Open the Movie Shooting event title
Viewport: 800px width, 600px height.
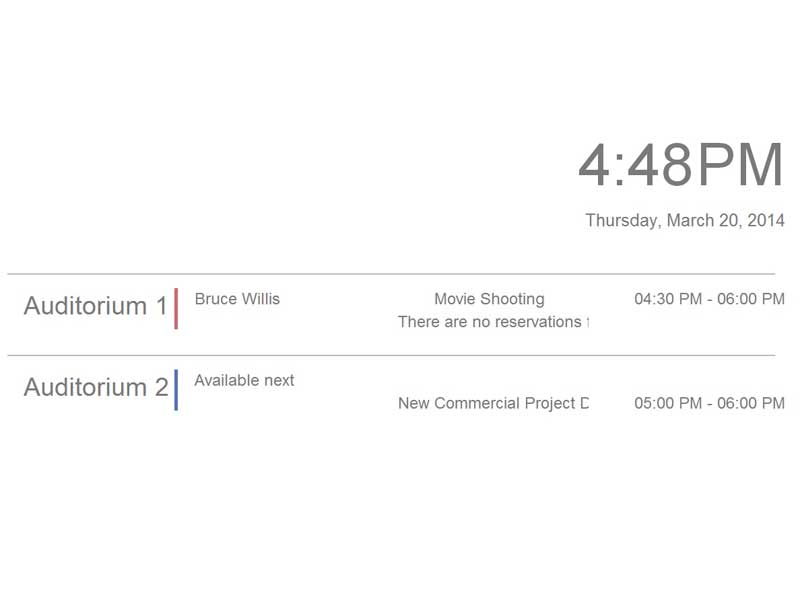pos(489,299)
